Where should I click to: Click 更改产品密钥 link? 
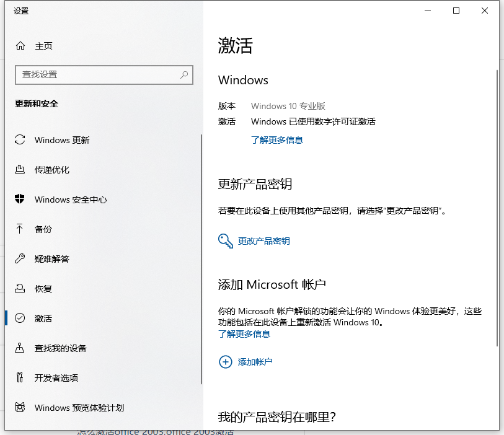pyautogui.click(x=263, y=241)
